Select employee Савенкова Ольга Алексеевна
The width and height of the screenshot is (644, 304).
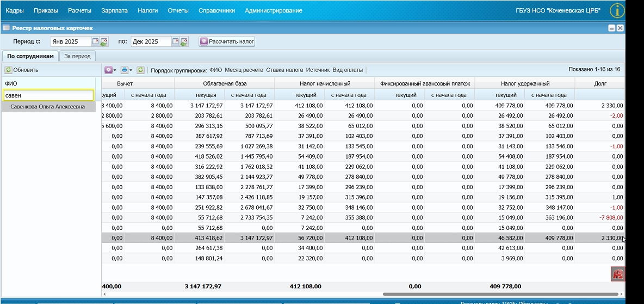[x=48, y=107]
